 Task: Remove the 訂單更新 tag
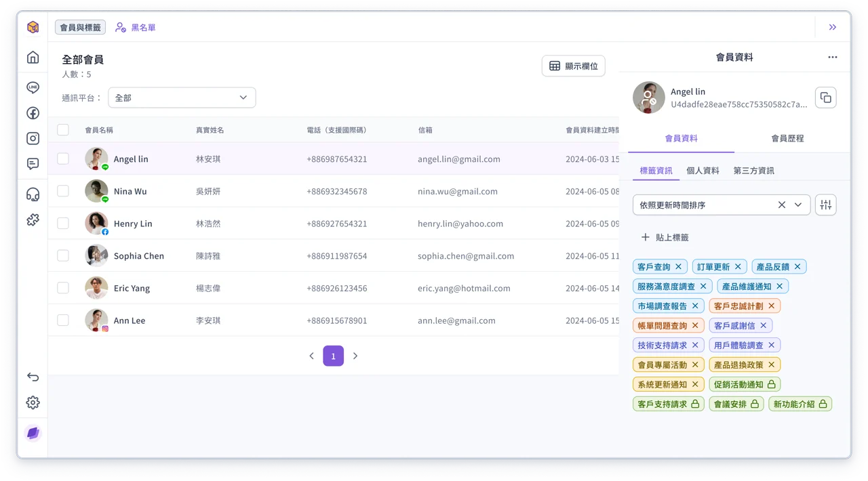click(x=738, y=267)
